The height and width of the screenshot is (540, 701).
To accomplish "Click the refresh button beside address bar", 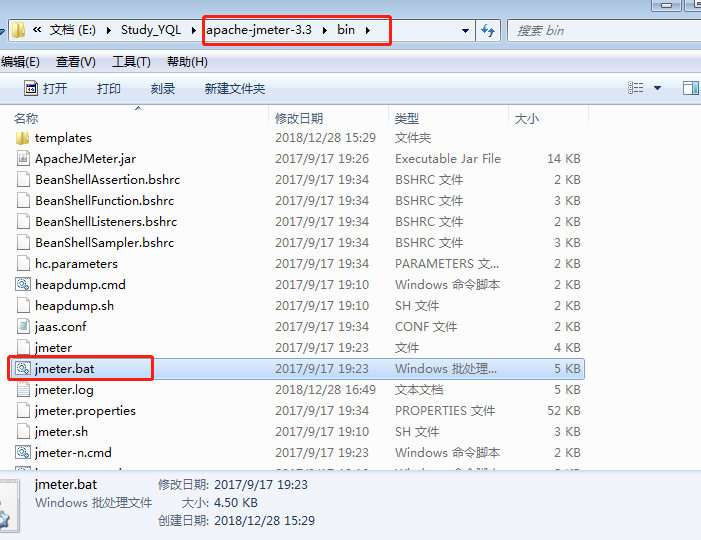I will click(x=488, y=30).
